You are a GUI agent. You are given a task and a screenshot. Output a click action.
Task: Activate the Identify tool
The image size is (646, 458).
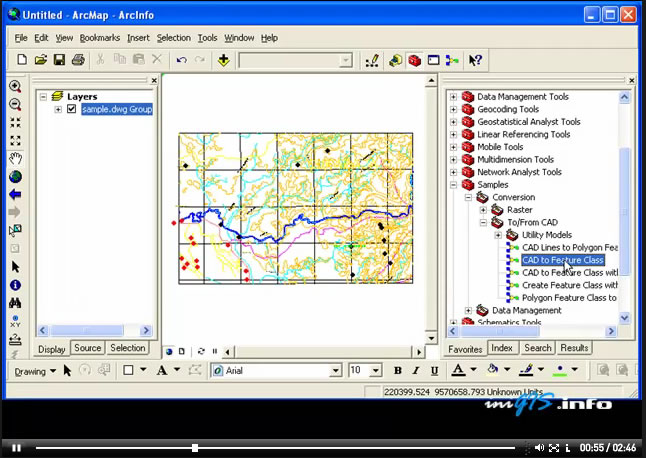point(15,285)
